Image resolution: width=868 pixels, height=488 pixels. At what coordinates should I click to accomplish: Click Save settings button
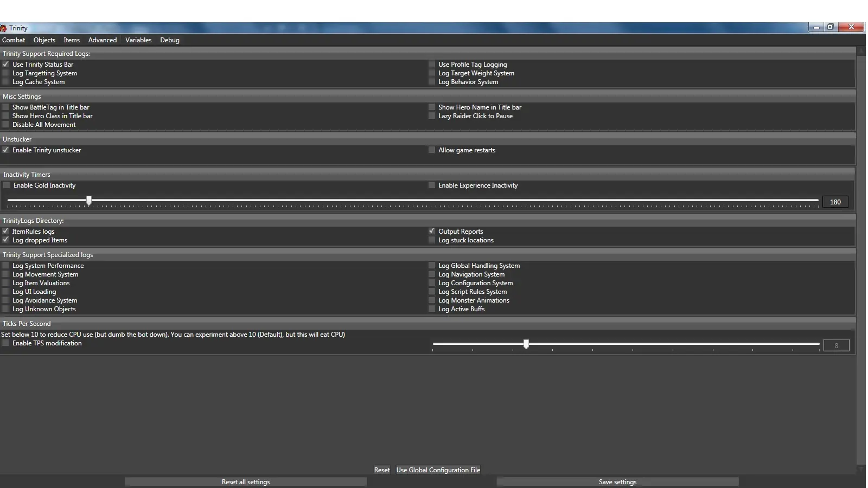click(x=617, y=481)
